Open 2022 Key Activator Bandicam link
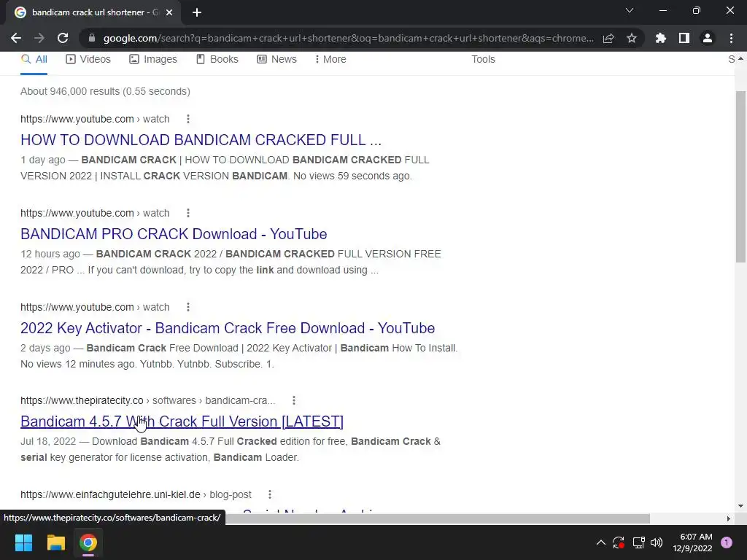The height and width of the screenshot is (560, 747). (x=228, y=328)
